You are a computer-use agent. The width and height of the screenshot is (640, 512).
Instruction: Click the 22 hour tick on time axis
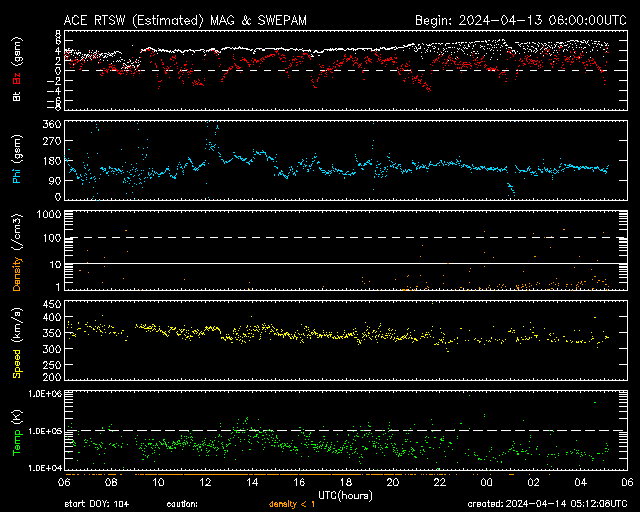439,483
